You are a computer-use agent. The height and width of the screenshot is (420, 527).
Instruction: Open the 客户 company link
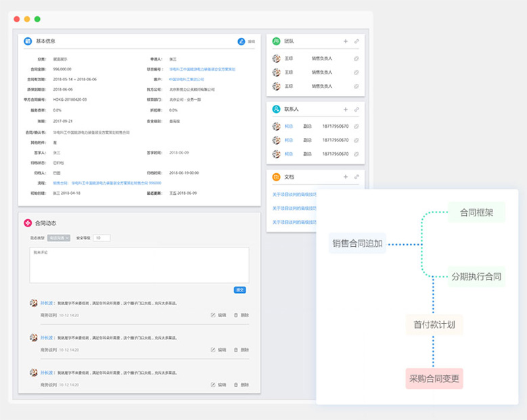coord(187,79)
